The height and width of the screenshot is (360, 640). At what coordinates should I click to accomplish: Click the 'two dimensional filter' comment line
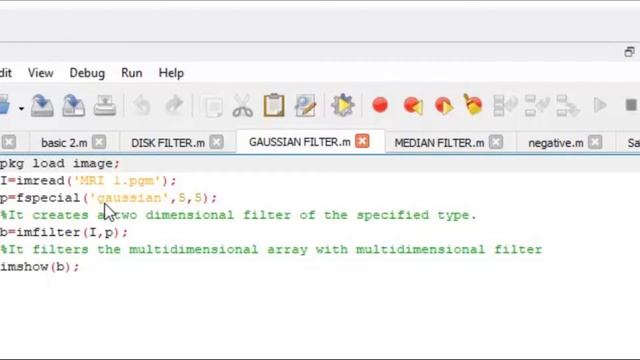(x=238, y=215)
